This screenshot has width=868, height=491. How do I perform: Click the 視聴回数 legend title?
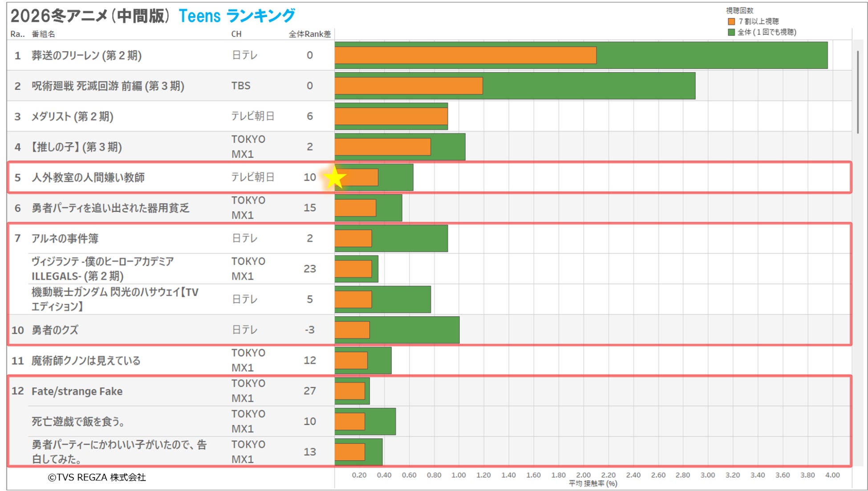pyautogui.click(x=739, y=11)
